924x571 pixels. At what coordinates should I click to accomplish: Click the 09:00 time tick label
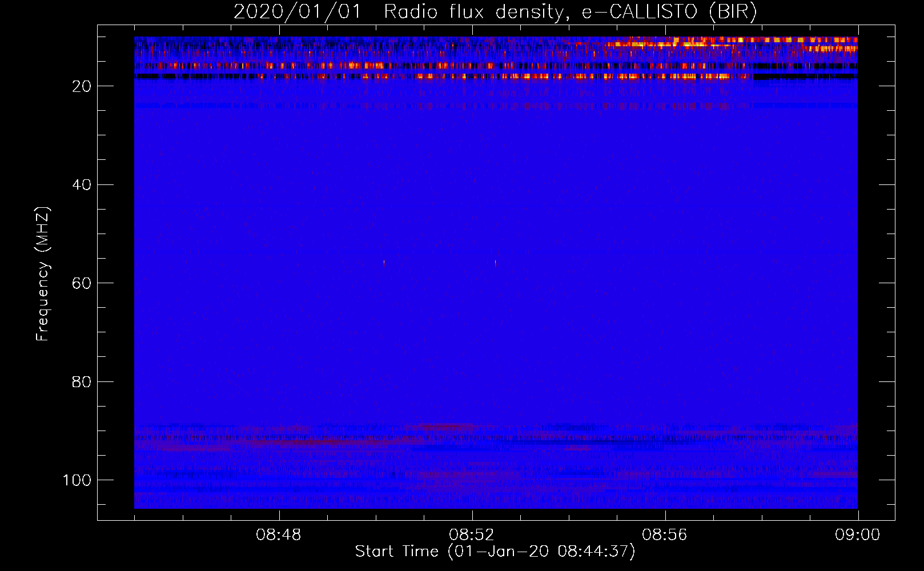(858, 535)
